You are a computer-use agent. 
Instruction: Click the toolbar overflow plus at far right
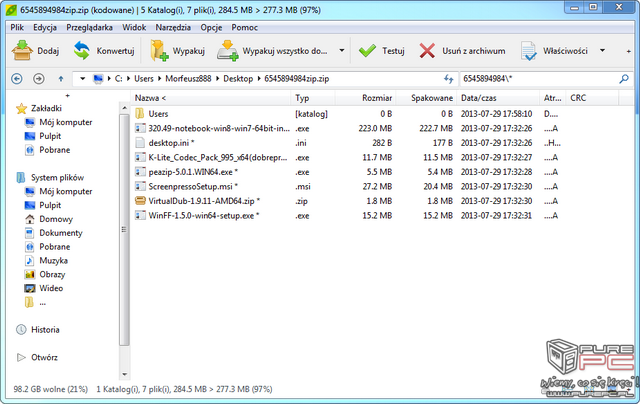click(x=629, y=51)
